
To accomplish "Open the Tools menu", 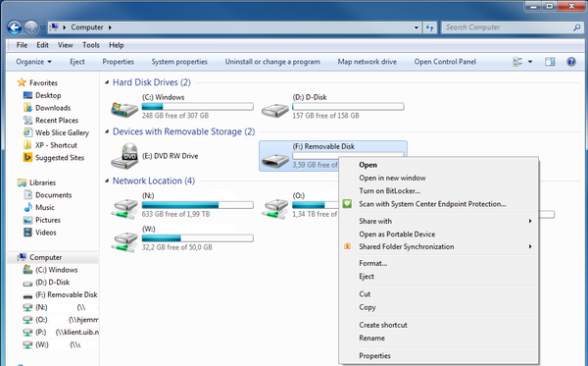I will pyautogui.click(x=91, y=45).
